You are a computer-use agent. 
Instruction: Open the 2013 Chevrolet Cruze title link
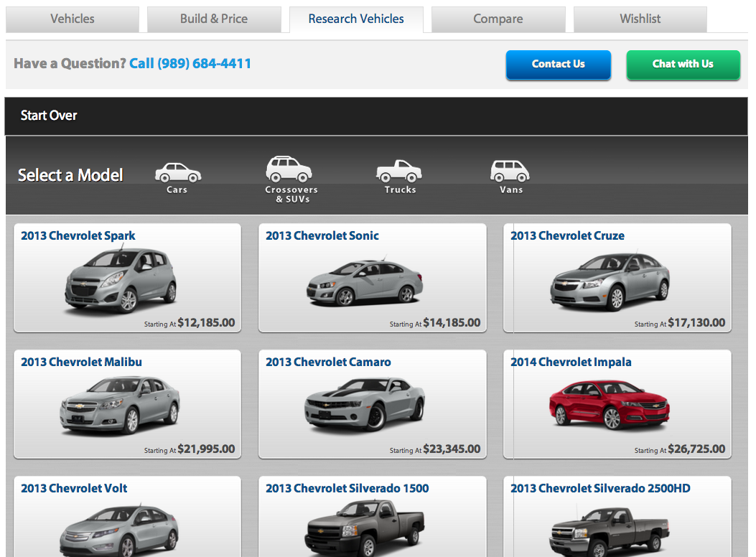(567, 235)
